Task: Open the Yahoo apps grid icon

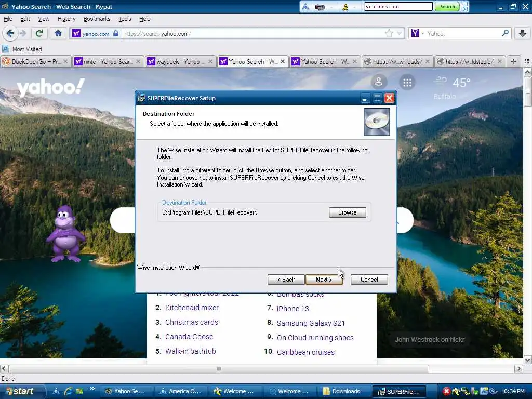Action: pos(407,82)
